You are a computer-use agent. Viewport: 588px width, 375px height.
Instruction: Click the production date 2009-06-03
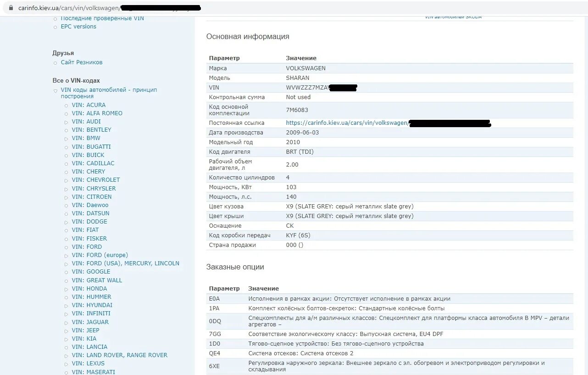click(x=302, y=133)
